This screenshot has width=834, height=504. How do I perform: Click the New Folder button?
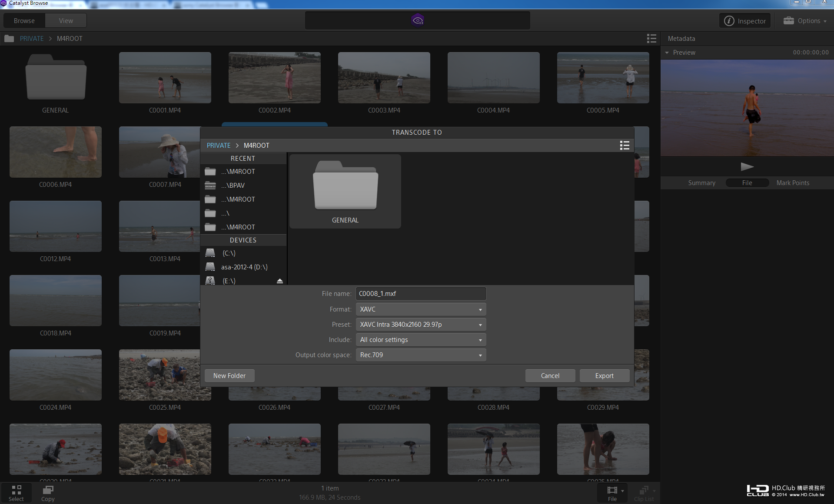pos(229,376)
